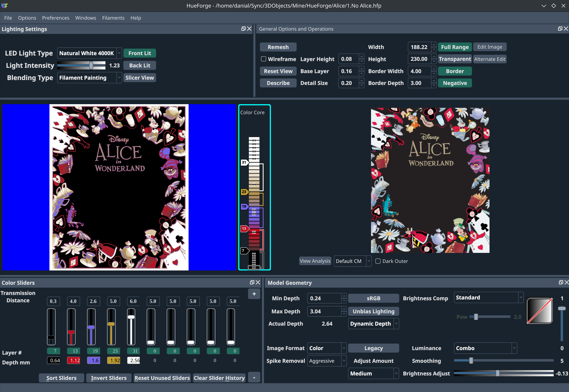Screen dimensions: 569x392
Task: Click the purple layer 19 marker
Action: point(244,207)
